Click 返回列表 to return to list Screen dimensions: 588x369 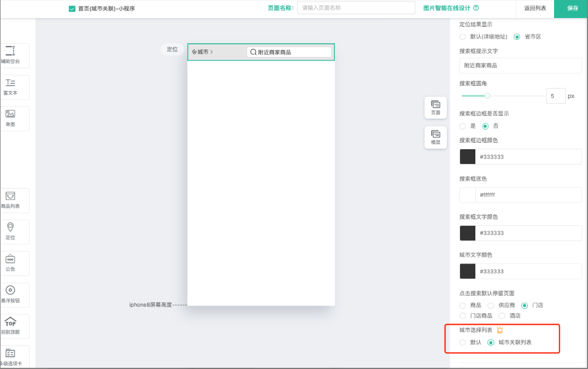point(534,9)
